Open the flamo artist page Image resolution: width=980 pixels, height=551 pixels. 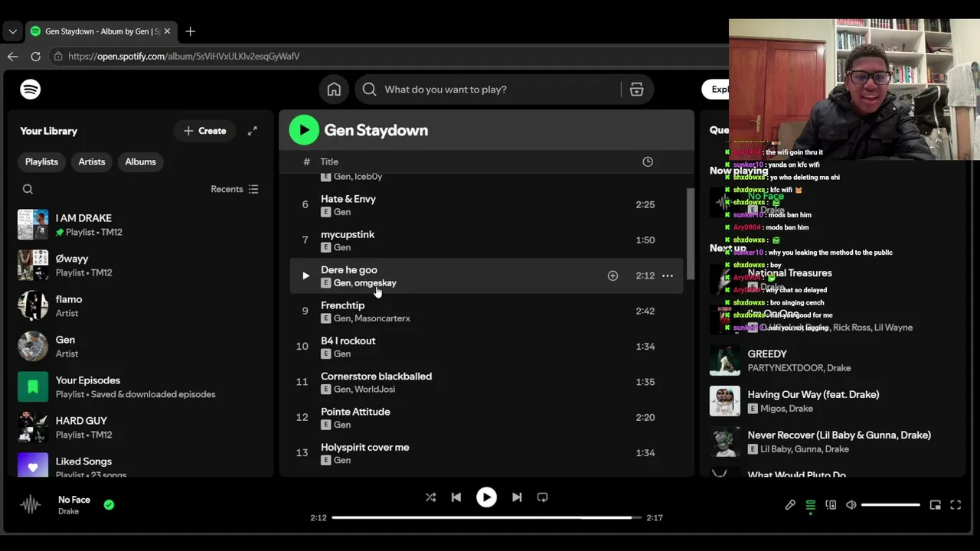click(x=141, y=305)
